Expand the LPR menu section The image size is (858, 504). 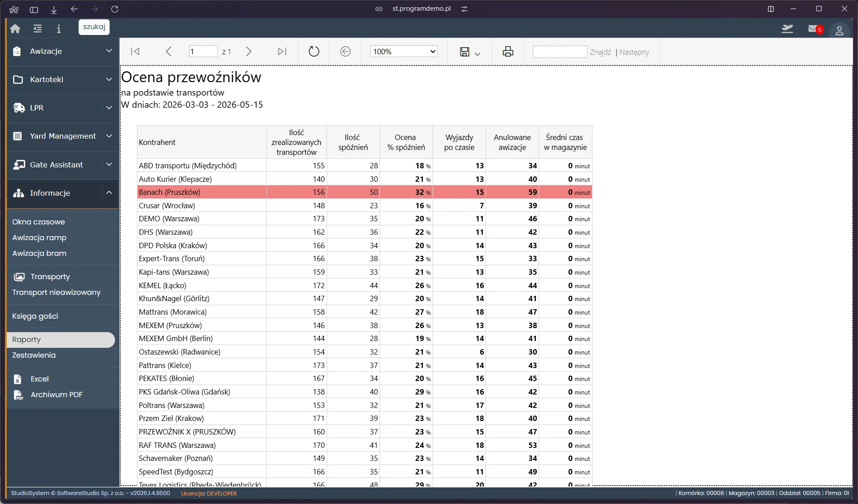tap(109, 108)
